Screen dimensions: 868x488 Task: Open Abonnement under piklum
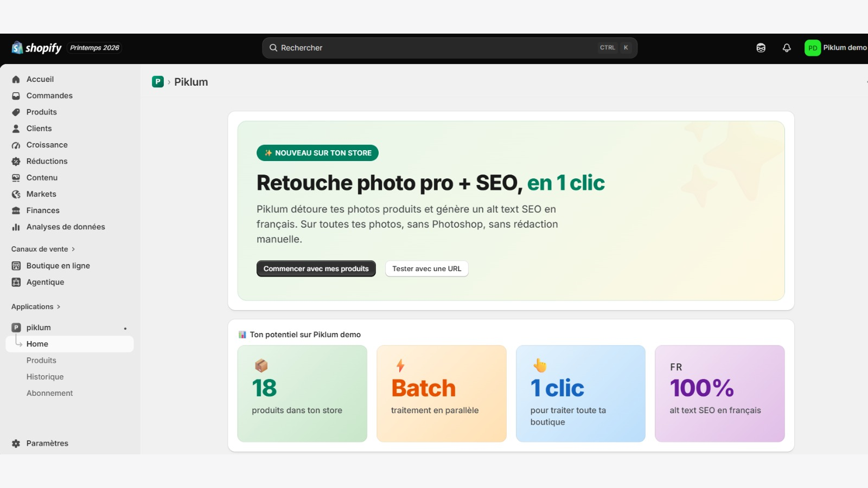[49, 393]
